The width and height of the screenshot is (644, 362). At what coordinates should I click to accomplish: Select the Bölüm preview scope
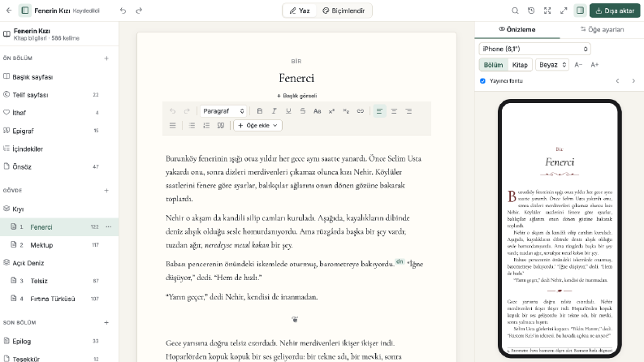tap(493, 65)
